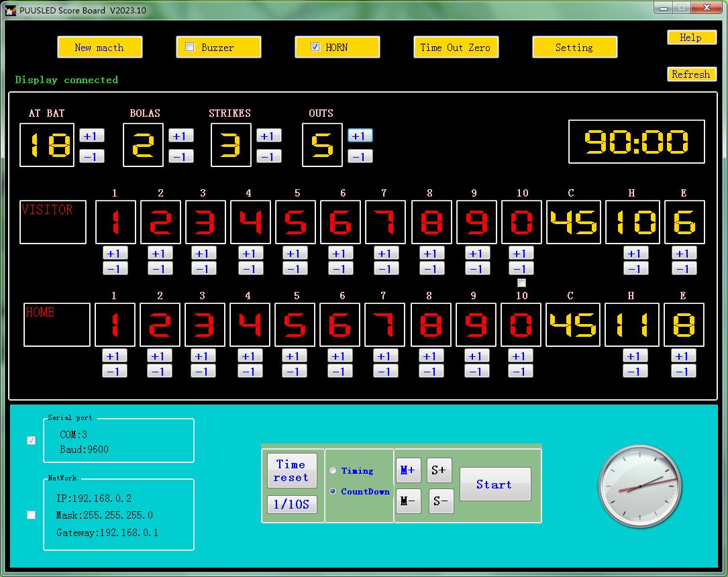Enable the NetWork connection checkbox

click(x=31, y=515)
